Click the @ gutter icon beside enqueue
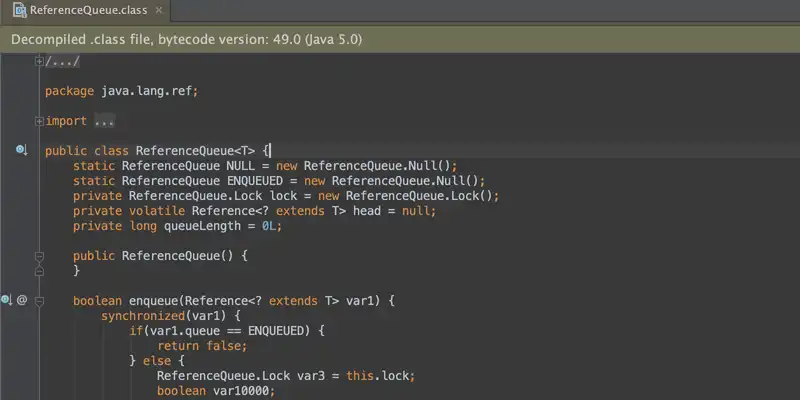 click(x=22, y=300)
